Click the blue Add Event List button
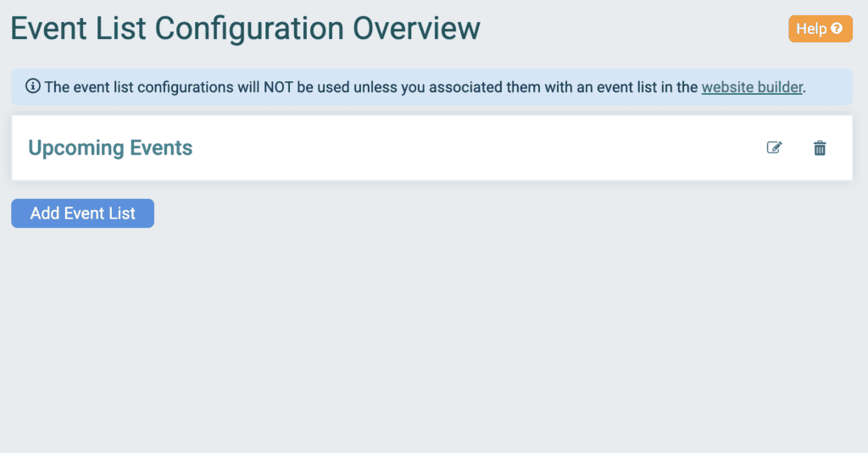Screen dimensions: 868x453 pyautogui.click(x=82, y=213)
